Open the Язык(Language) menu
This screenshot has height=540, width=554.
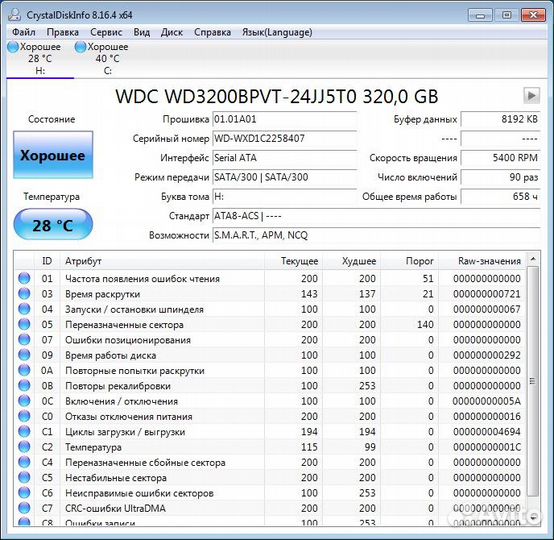click(277, 32)
